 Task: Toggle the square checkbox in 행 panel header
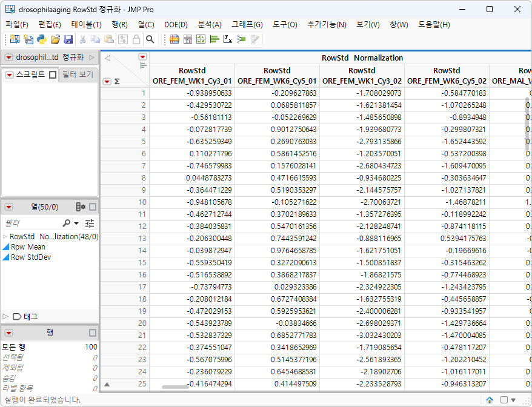(x=93, y=333)
